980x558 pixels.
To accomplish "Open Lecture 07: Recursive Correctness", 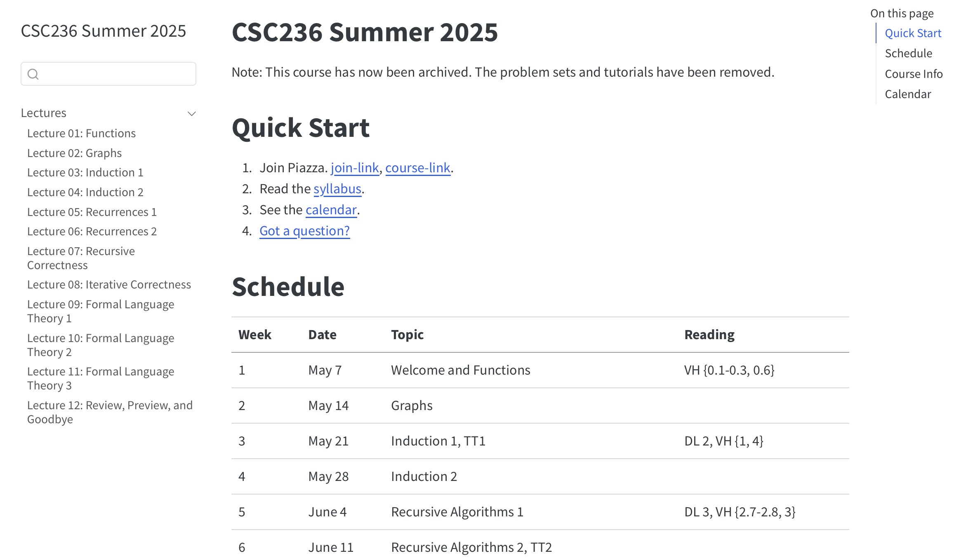I will click(81, 258).
